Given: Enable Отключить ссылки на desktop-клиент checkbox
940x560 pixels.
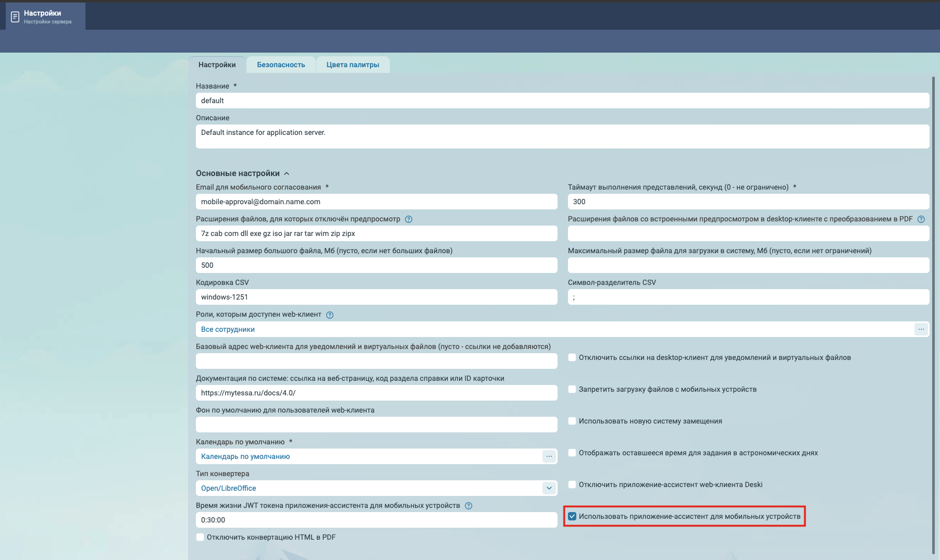Looking at the screenshot, I should point(572,357).
